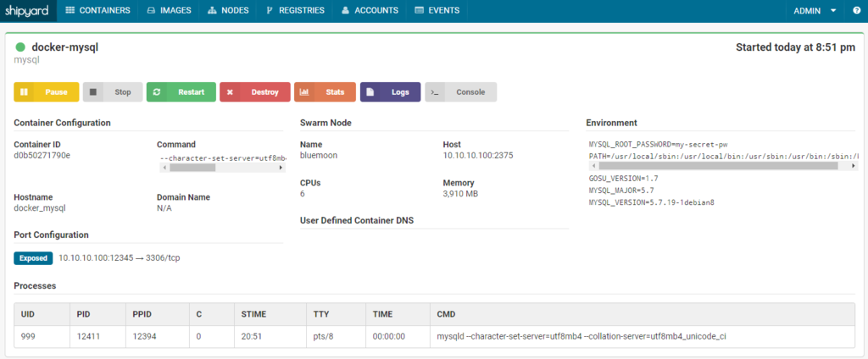Click Command scrollbar left arrow
The width and height of the screenshot is (868, 359).
click(x=164, y=167)
